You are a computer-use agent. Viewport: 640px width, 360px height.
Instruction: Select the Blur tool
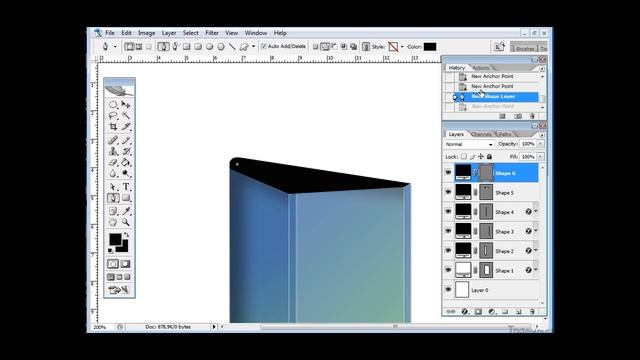(x=113, y=173)
